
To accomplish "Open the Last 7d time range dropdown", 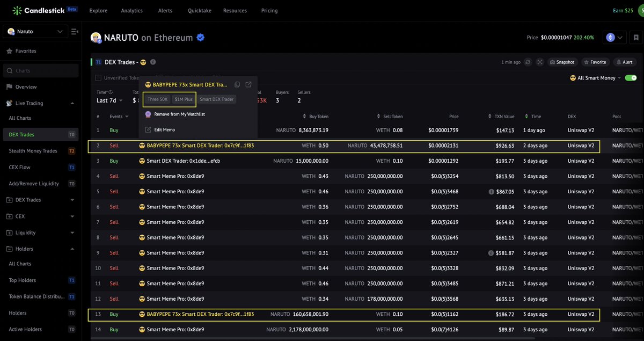I will pyautogui.click(x=109, y=100).
